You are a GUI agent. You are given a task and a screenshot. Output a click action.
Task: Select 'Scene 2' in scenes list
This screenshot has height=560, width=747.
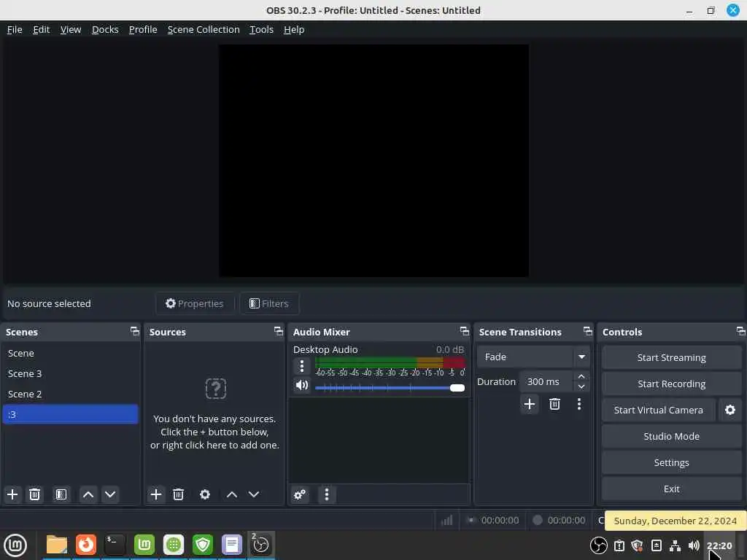pos(70,394)
